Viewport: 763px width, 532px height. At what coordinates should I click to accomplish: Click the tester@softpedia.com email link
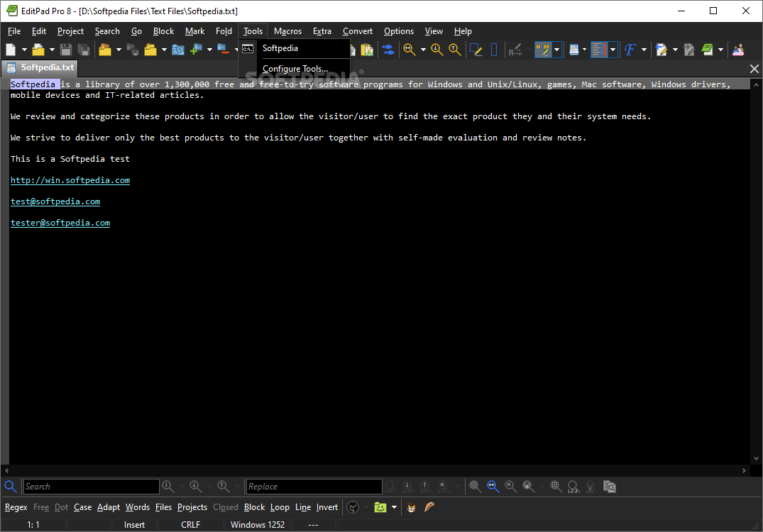60,223
